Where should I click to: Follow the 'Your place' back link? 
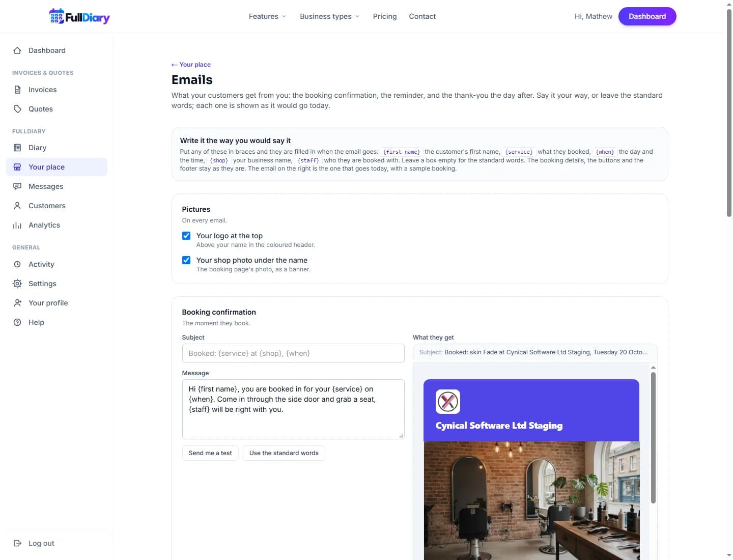coord(191,65)
